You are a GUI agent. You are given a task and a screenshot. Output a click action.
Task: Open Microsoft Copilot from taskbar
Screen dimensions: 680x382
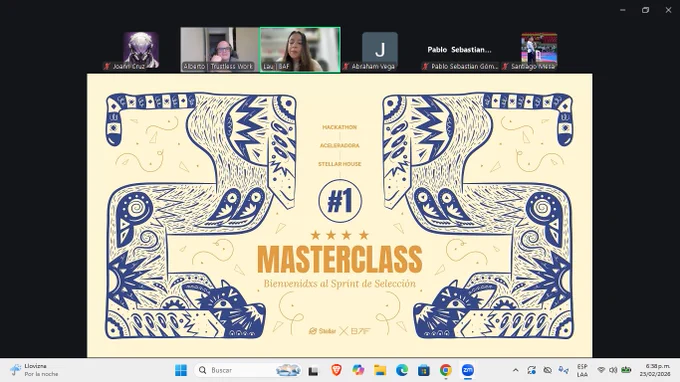coord(358,370)
